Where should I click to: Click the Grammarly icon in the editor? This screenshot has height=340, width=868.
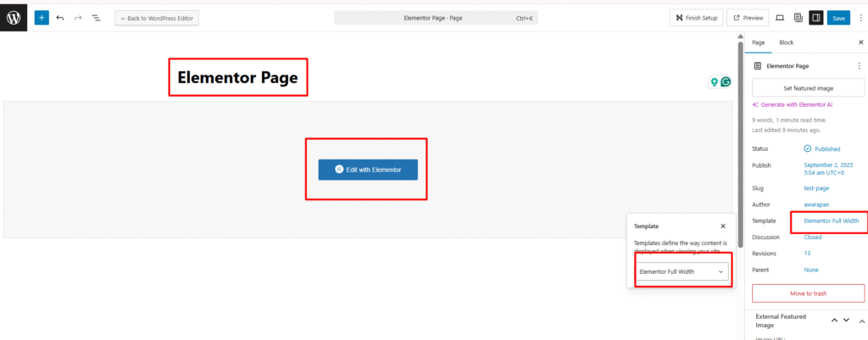(x=726, y=82)
